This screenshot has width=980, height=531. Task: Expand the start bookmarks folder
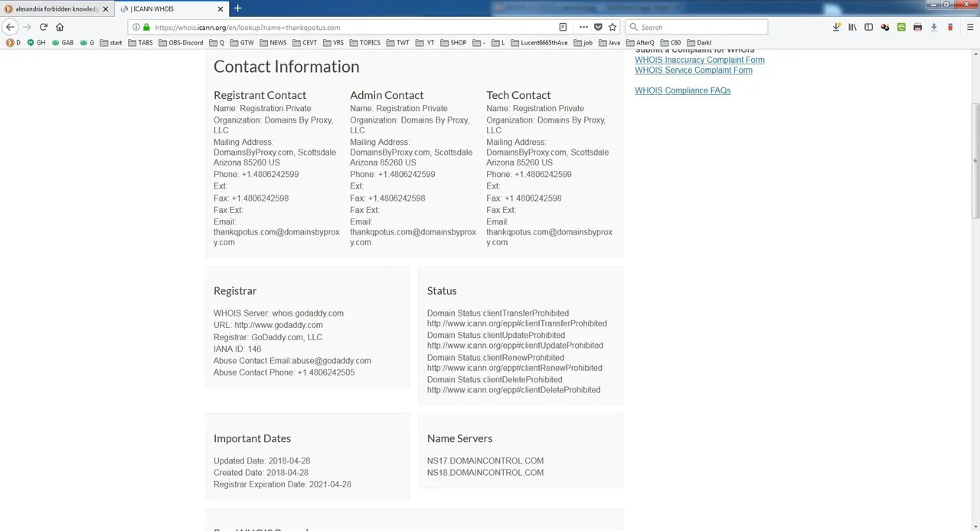tap(111, 43)
